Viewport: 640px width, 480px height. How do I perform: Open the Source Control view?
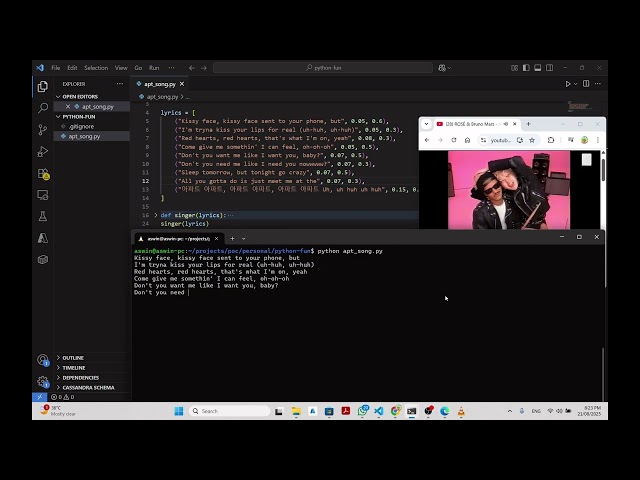[42, 130]
